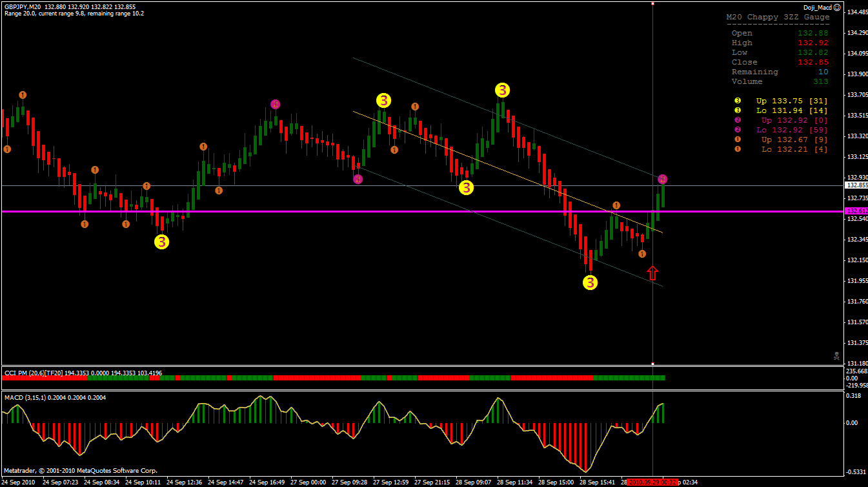Select the yellow 3 marker above the 28 Sep peak
Screen dimensions: 868x487
[x=502, y=90]
